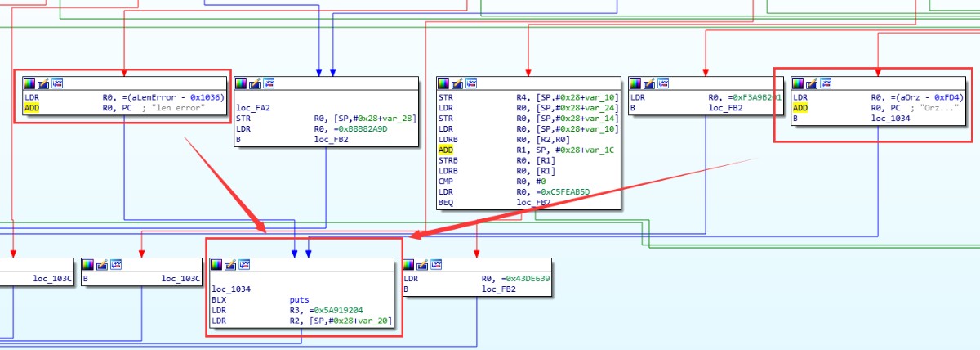This screenshot has width=980, height=350.
Task: Click the "LDR R2, [SP,#0x28+var_20]" instruction
Action: tap(303, 321)
